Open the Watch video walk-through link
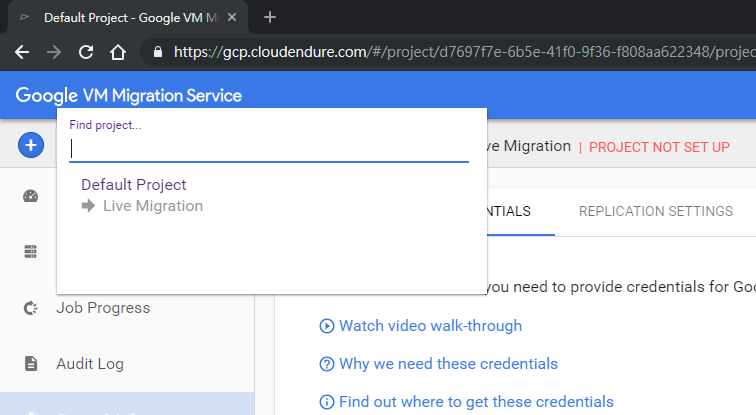Image resolution: width=756 pixels, height=415 pixels. [x=430, y=326]
